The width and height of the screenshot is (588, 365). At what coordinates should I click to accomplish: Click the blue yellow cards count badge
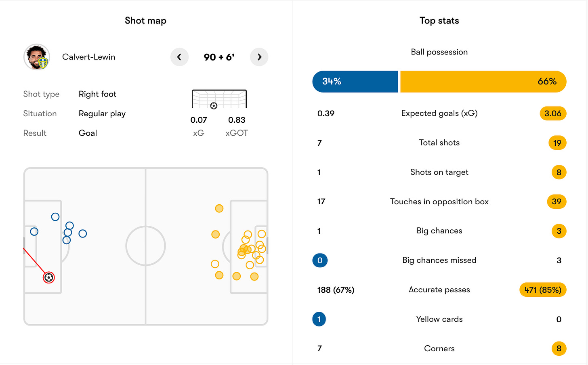319,319
